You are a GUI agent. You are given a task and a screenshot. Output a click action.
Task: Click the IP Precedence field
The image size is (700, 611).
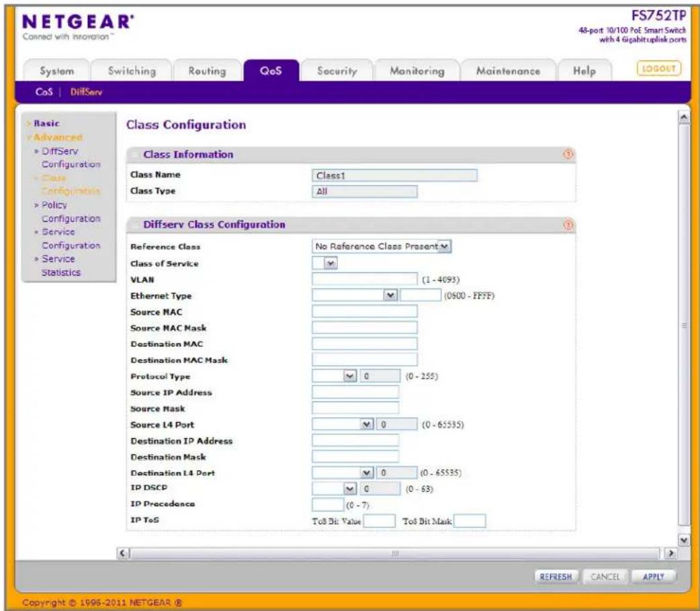328,505
